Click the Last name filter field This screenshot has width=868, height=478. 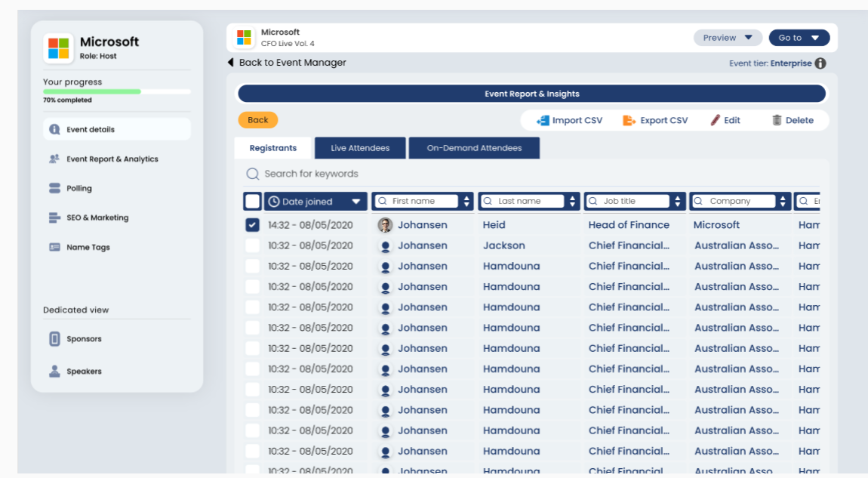pos(522,201)
